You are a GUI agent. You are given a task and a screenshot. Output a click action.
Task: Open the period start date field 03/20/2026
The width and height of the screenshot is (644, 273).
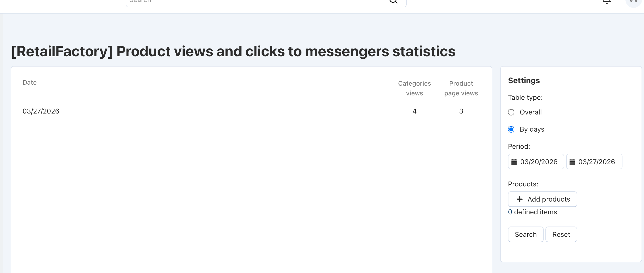(539, 162)
